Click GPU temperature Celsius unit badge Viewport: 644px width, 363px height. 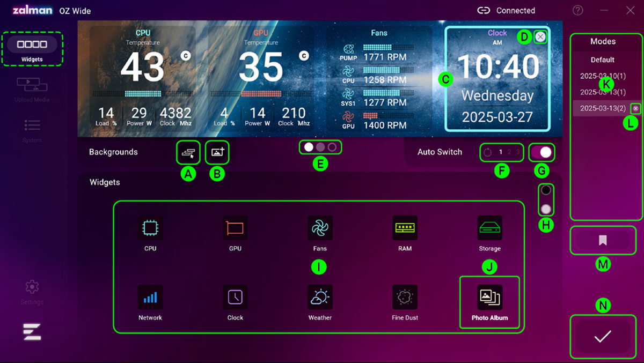click(x=304, y=55)
